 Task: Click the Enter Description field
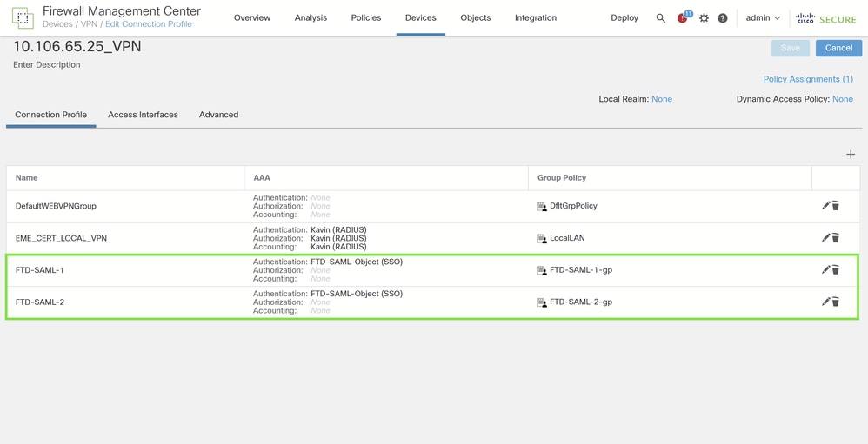pyautogui.click(x=46, y=64)
